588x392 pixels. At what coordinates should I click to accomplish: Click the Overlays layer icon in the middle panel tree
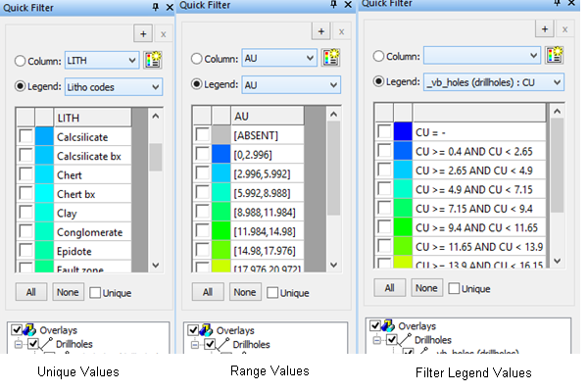pos(207,330)
